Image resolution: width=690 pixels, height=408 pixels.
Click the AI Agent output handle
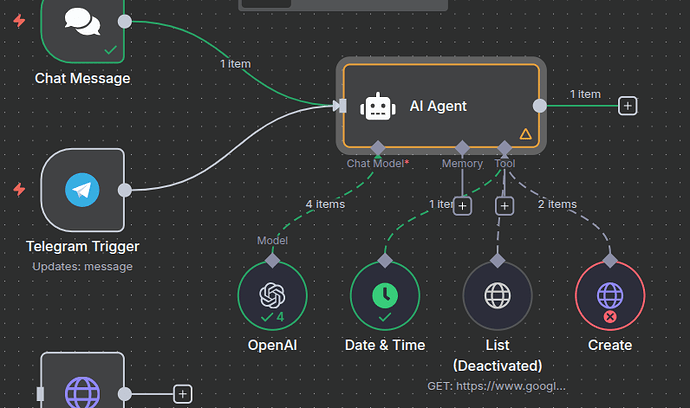click(x=540, y=106)
